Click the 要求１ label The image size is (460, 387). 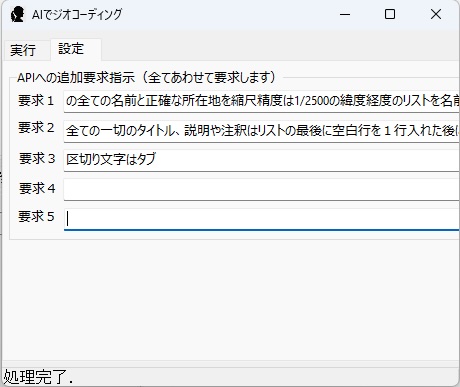tap(36, 101)
